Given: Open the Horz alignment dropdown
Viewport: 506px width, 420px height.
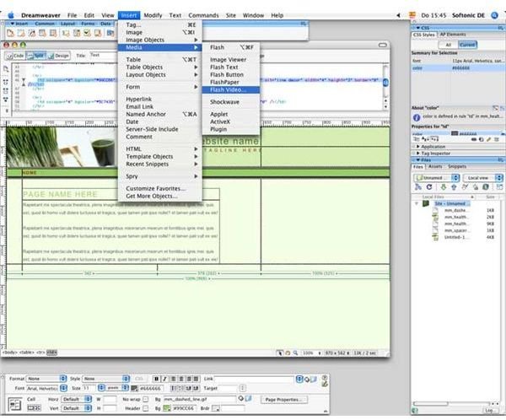Looking at the screenshot, I should point(76,400).
